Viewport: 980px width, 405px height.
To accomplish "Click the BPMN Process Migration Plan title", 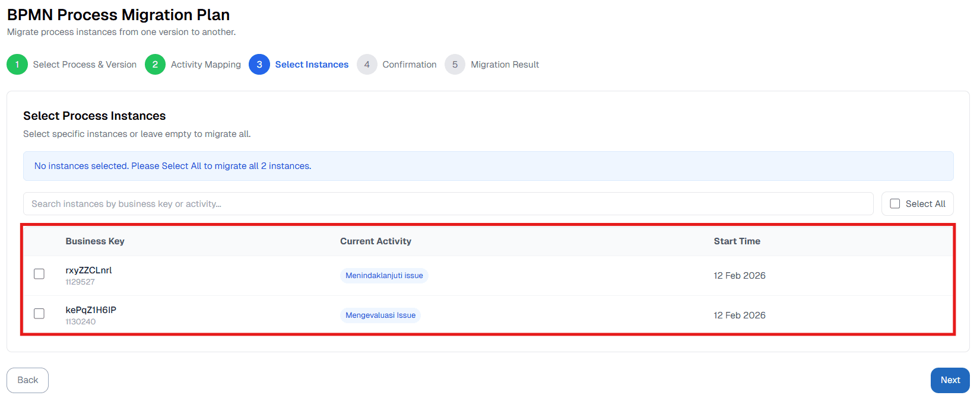I will point(118,15).
